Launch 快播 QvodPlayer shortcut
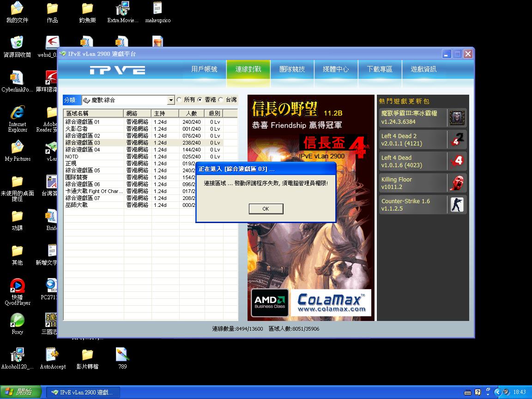 point(17,292)
